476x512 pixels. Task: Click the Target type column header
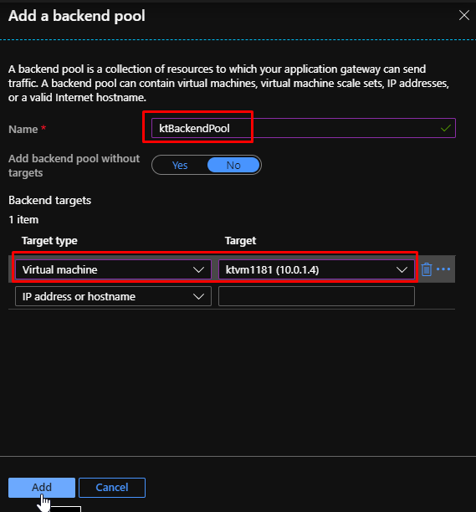tap(50, 241)
